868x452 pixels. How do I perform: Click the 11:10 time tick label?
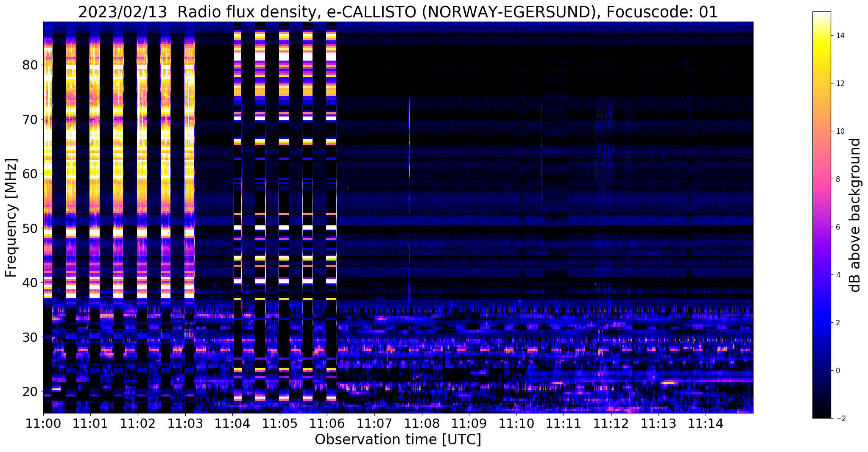[516, 424]
